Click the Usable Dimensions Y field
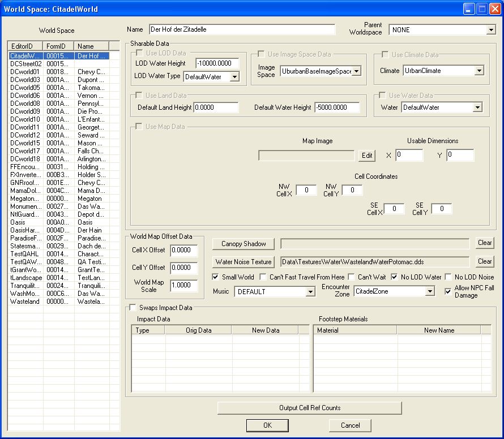 click(x=460, y=155)
